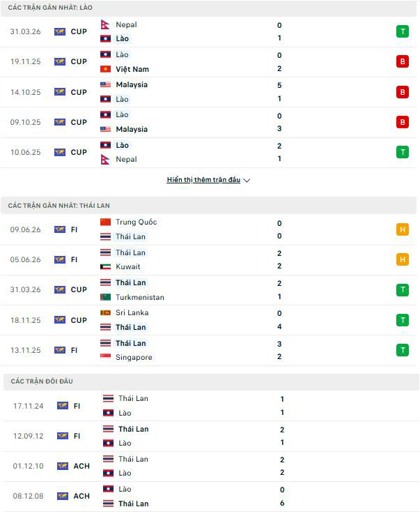Click the Kuwait flag icon
The height and width of the screenshot is (523, 420).
click(105, 266)
